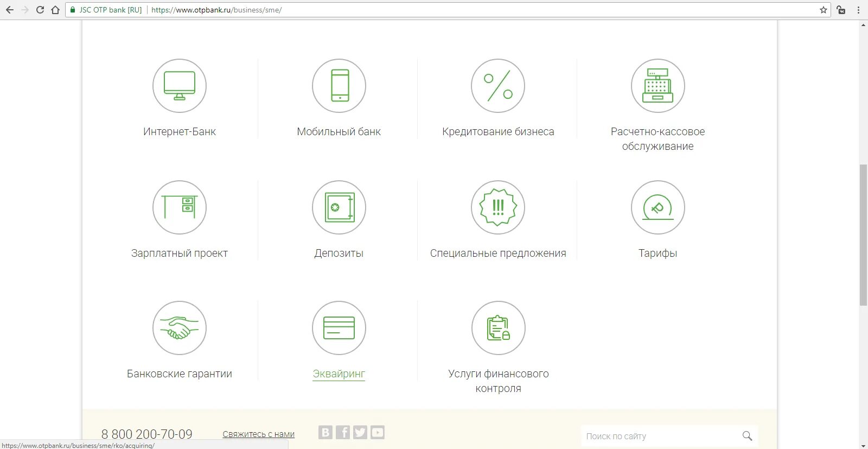Open the special offers badge icon

pos(498,207)
